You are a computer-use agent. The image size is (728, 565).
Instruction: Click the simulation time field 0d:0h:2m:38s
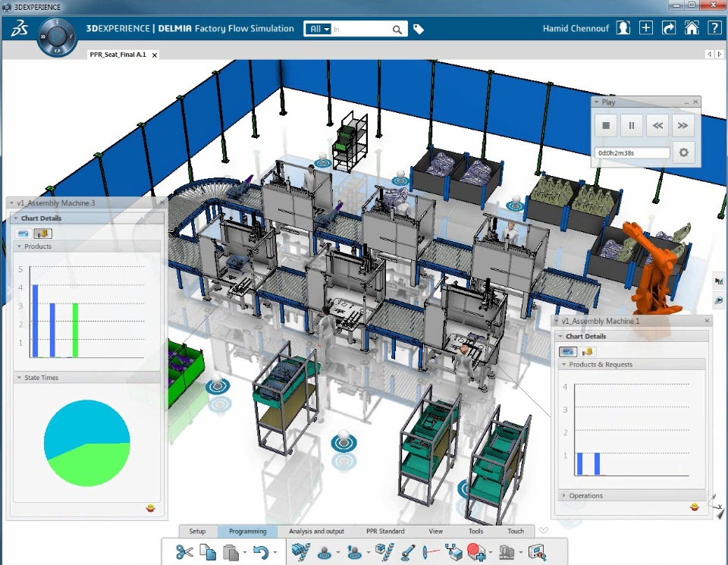click(x=632, y=152)
